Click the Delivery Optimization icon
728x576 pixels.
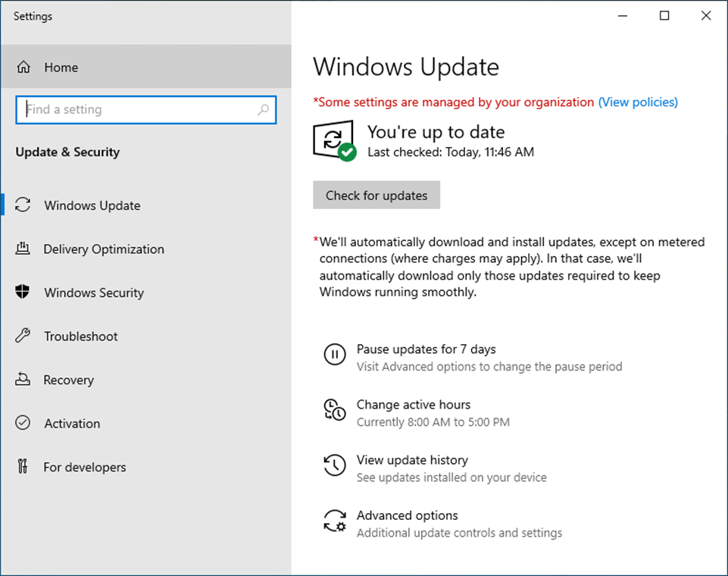coord(23,249)
